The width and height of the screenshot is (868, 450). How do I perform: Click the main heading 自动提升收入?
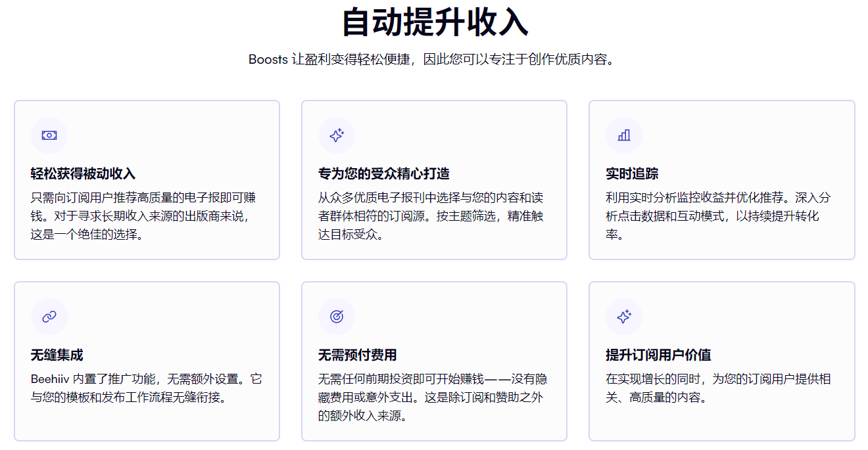tap(434, 22)
